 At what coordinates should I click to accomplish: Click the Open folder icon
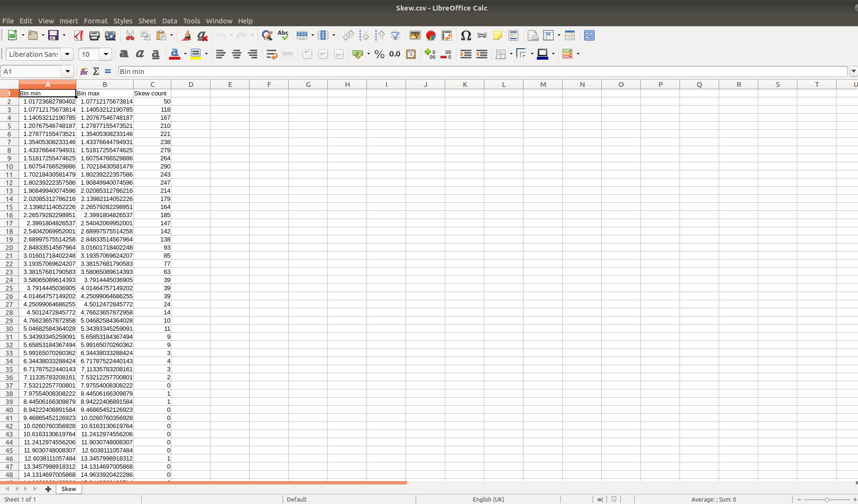[x=33, y=35]
